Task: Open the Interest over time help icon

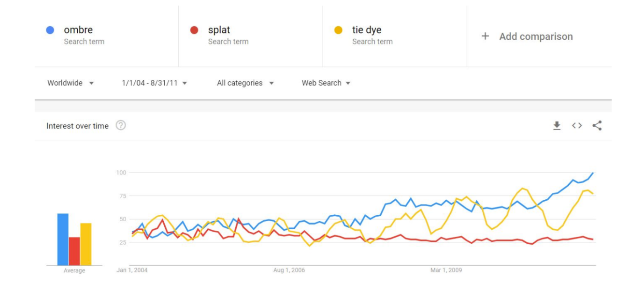Action: 121,126
